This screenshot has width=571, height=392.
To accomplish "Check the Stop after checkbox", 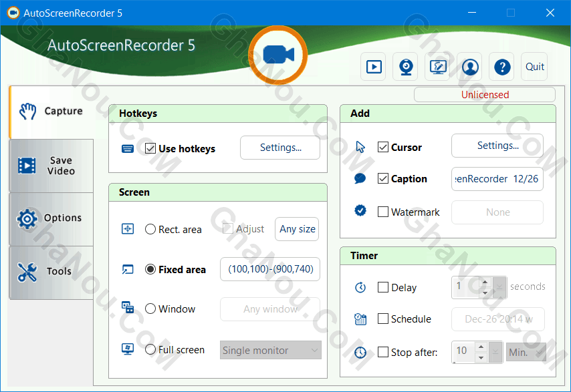I will 382,352.
